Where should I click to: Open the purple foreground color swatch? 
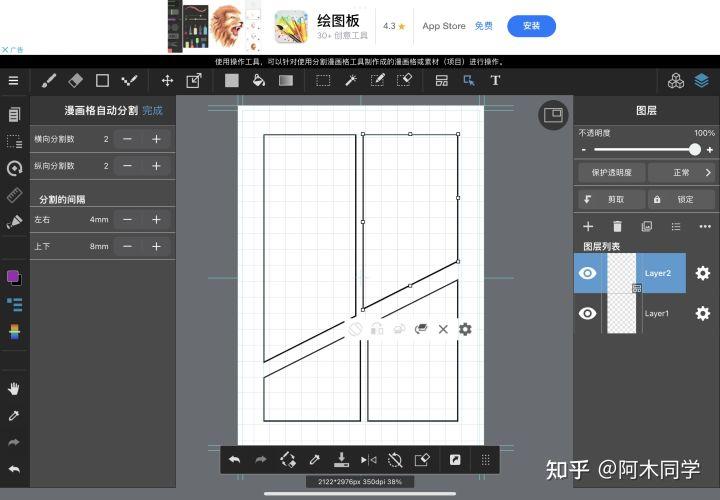point(13,277)
